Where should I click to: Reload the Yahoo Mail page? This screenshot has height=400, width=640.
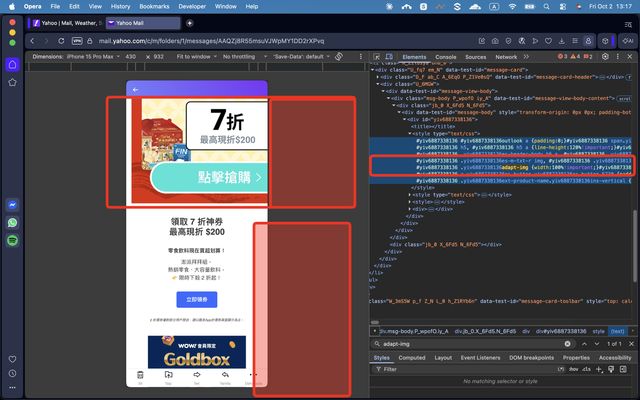61,41
